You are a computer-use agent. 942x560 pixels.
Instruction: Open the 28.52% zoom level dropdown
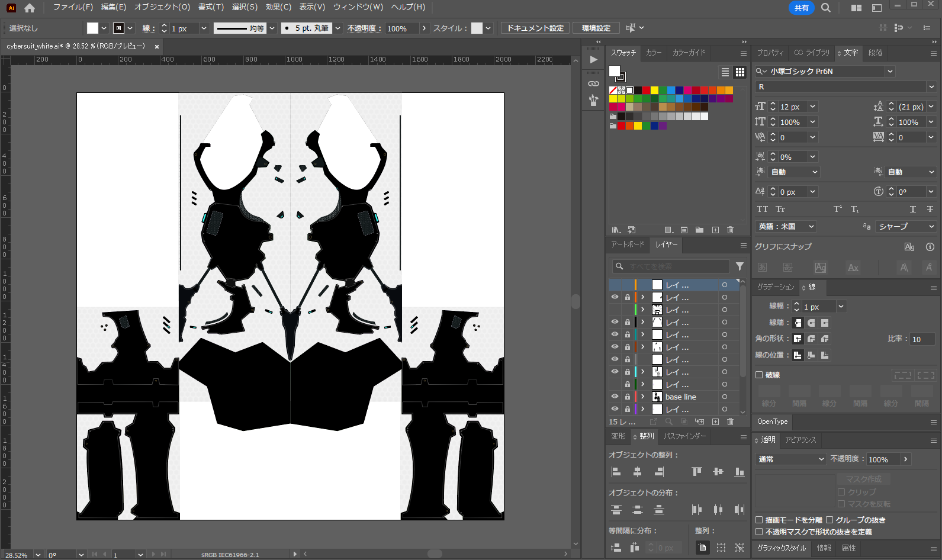[x=38, y=555]
